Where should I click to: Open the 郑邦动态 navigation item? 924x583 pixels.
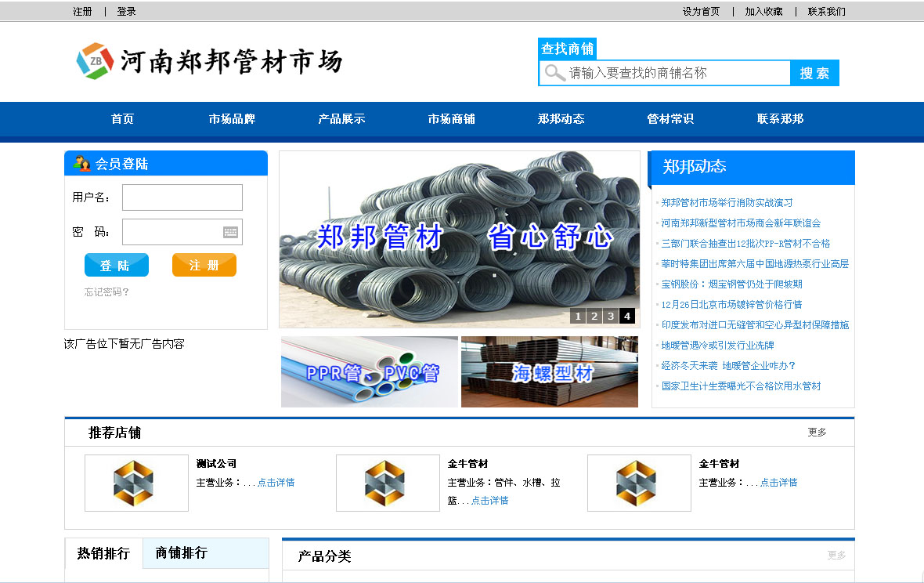(x=561, y=119)
